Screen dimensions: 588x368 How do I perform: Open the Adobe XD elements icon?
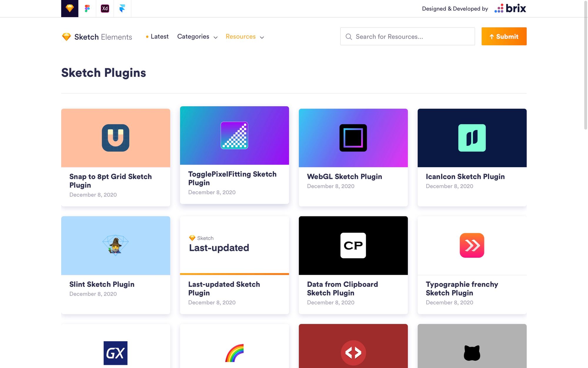point(105,8)
